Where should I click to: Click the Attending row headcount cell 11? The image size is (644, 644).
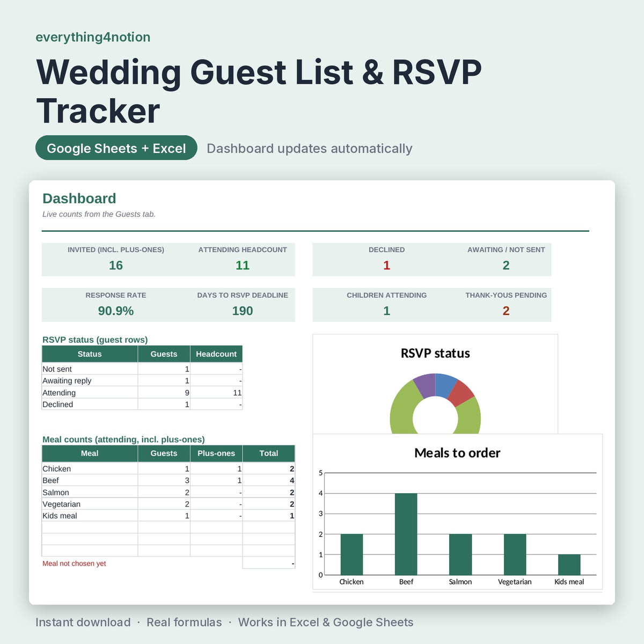(216, 393)
